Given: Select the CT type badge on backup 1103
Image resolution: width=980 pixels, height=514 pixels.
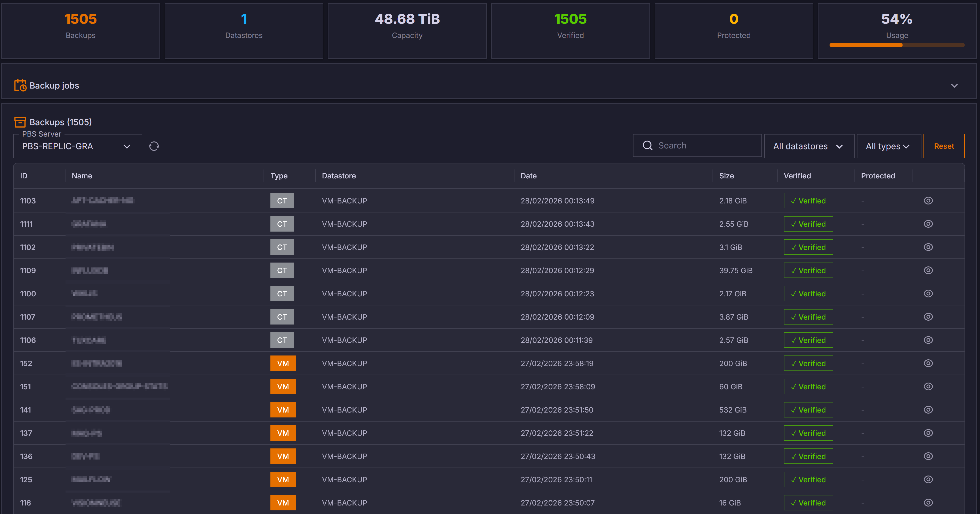Looking at the screenshot, I should click(x=282, y=201).
